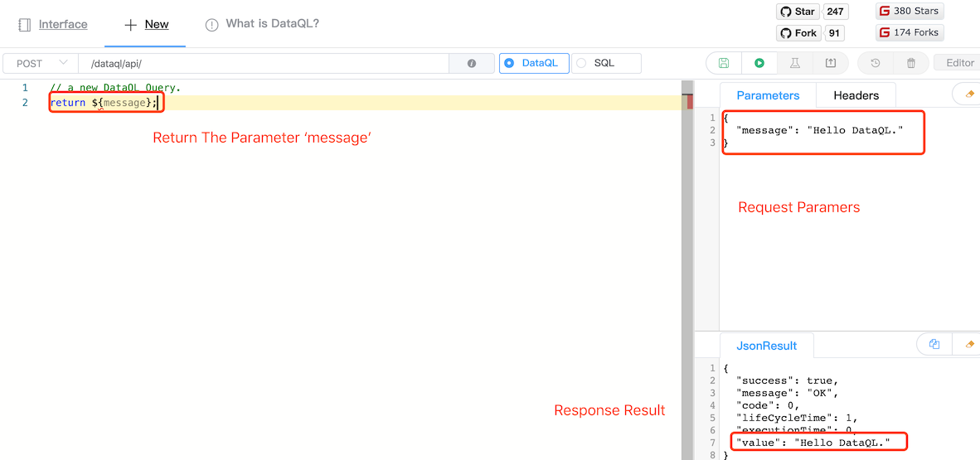The width and height of the screenshot is (980, 460).
Task: Click the "lifeCycleTime": 1 result line
Action: 798,418
